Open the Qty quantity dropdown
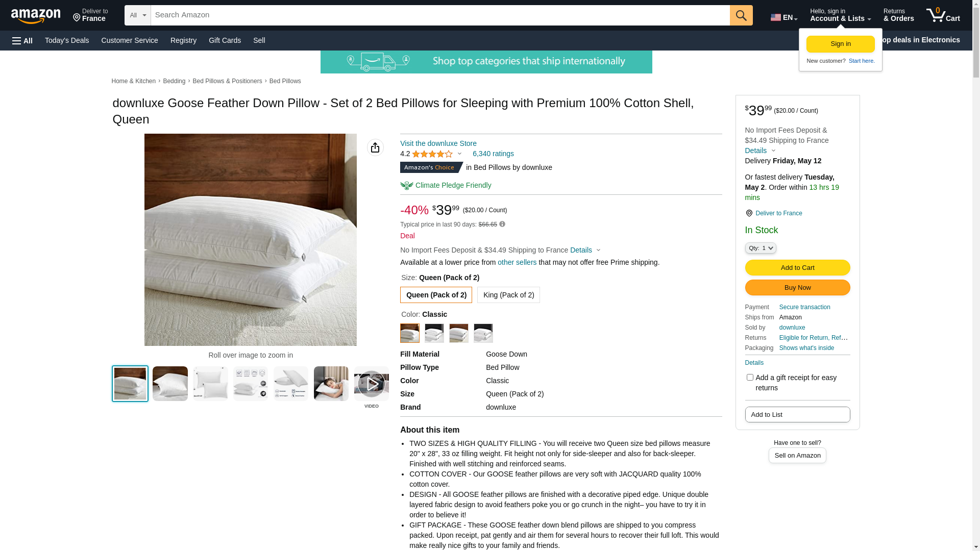This screenshot has width=980, height=551. click(761, 248)
